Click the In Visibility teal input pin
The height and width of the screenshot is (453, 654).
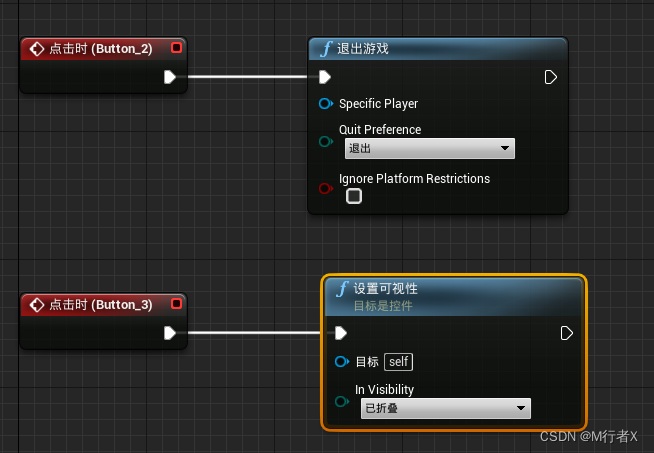coord(342,402)
